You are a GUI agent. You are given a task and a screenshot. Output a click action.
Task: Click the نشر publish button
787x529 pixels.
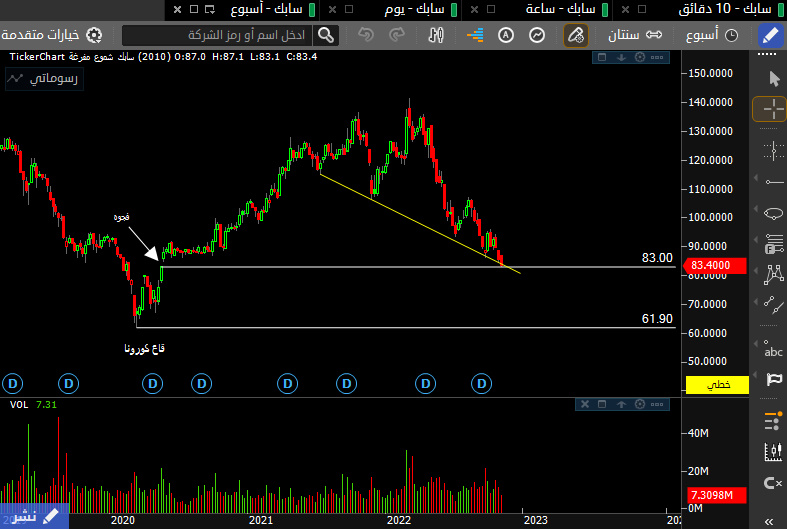tap(34, 516)
